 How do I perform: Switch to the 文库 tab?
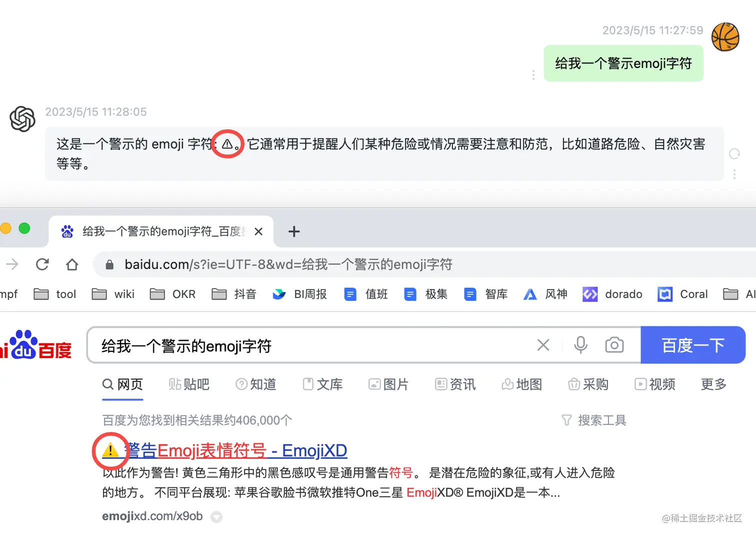tap(322, 384)
